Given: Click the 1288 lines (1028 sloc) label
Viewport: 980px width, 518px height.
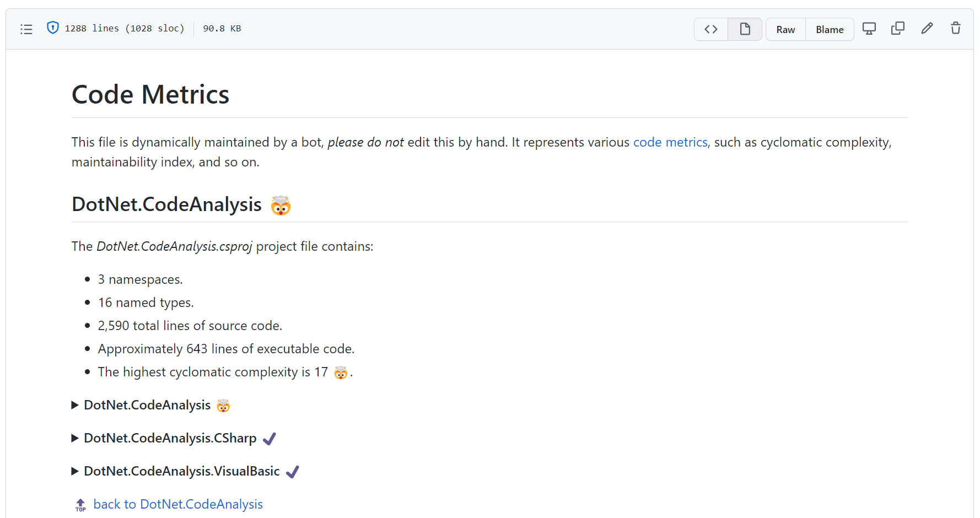Looking at the screenshot, I should point(125,28).
